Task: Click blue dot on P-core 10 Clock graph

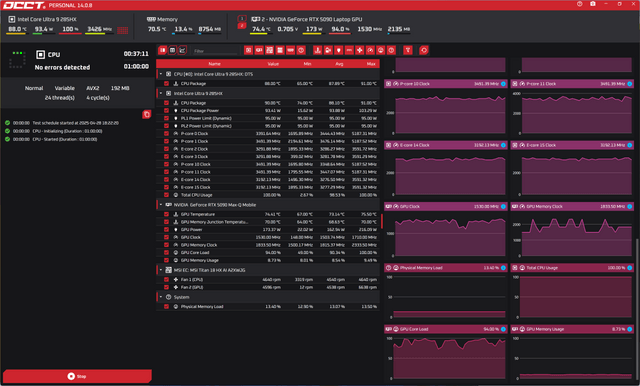Action: pyautogui.click(x=503, y=84)
